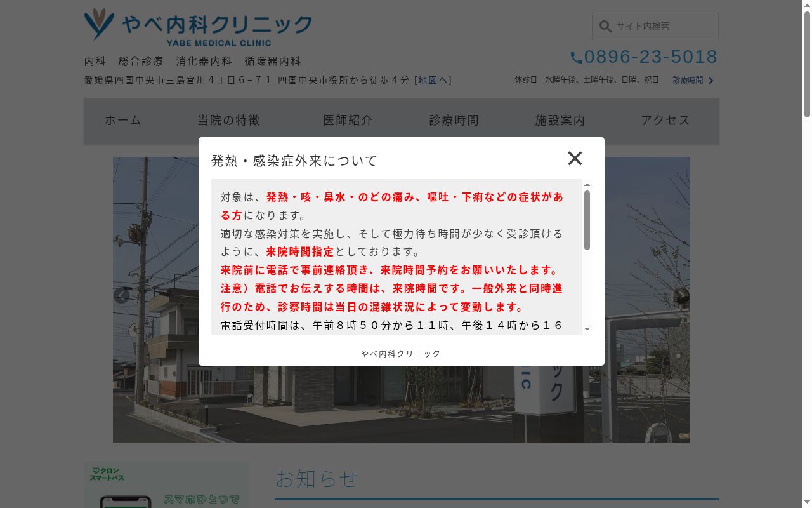Follow the 地図へ map link
812x508 pixels.
pyautogui.click(x=433, y=80)
